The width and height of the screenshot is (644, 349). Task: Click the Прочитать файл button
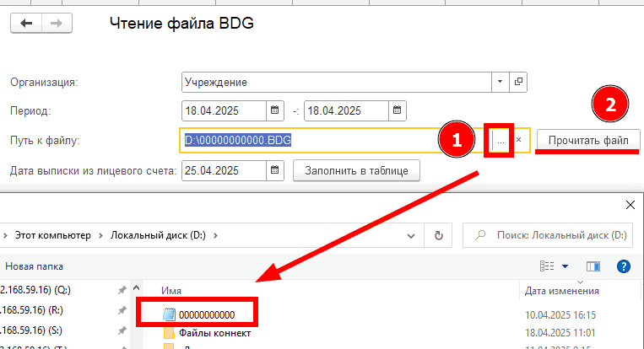[x=588, y=140]
